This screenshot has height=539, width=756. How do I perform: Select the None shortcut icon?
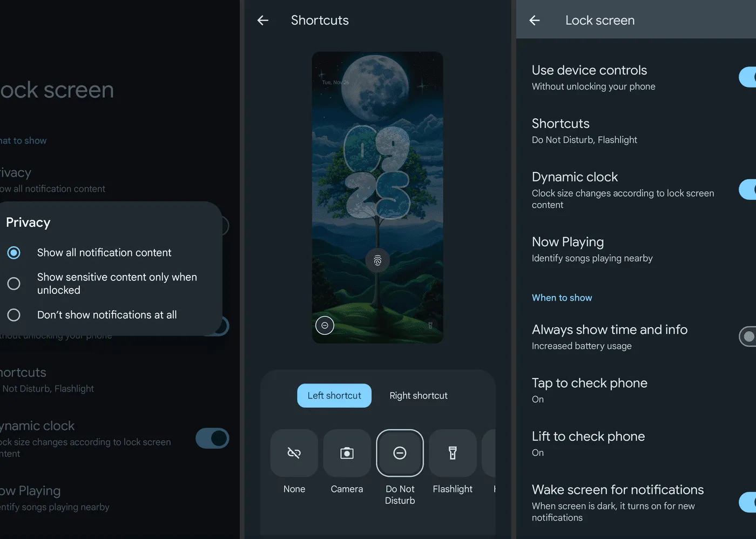coord(294,453)
